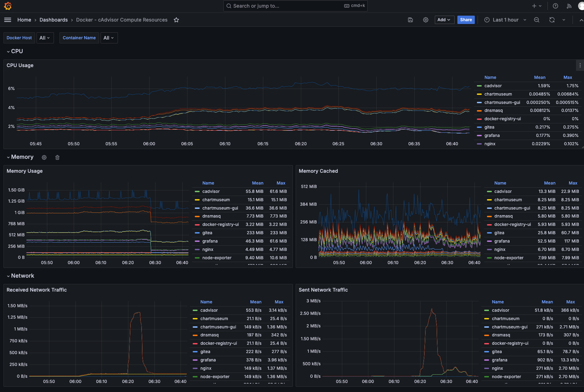Go to Home breadcrumb
The width and height of the screenshot is (584, 392).
click(24, 20)
